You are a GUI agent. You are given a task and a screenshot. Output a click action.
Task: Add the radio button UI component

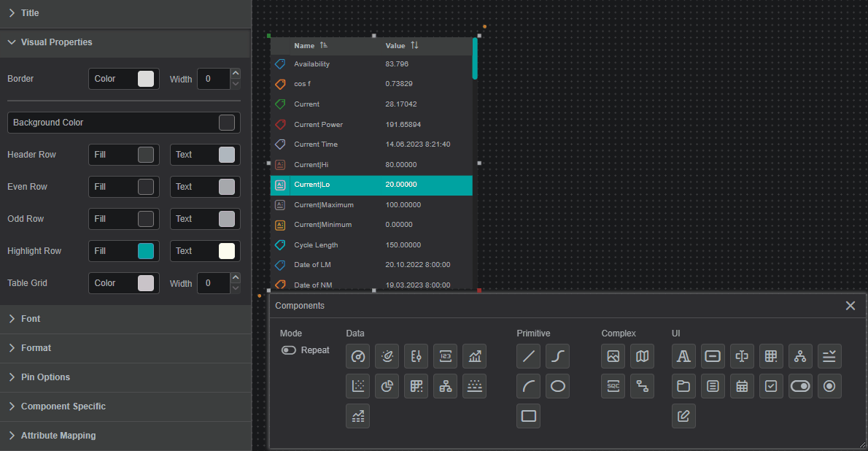coord(829,386)
